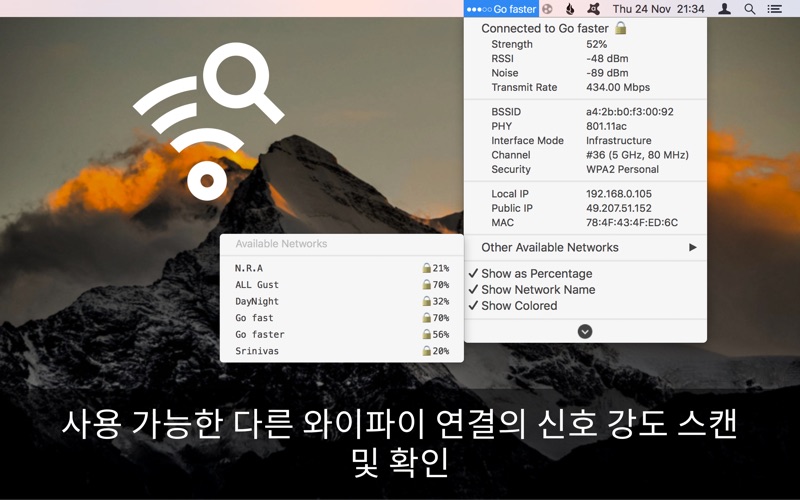The image size is (800, 500).
Task: Click the Security value WPA2 Personal
Action: pos(622,169)
